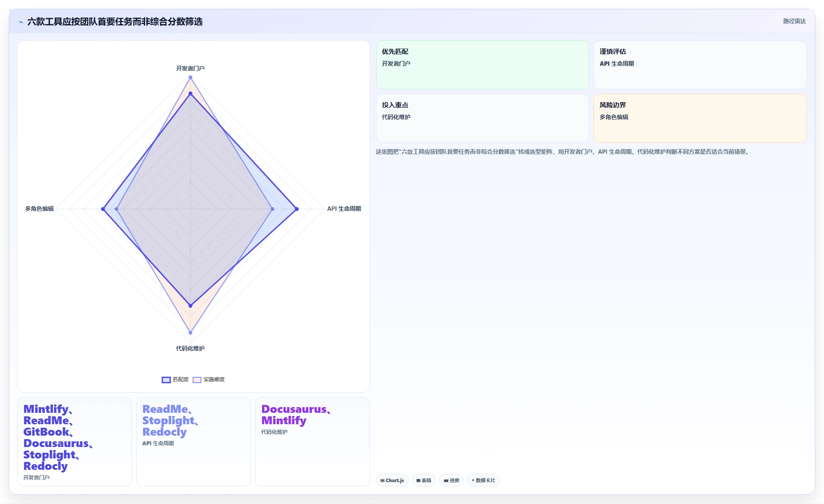Screen dimensions: 824x504
Task: Click 实施难度 data point on 多角色编辑 axis
Action: [116, 209]
